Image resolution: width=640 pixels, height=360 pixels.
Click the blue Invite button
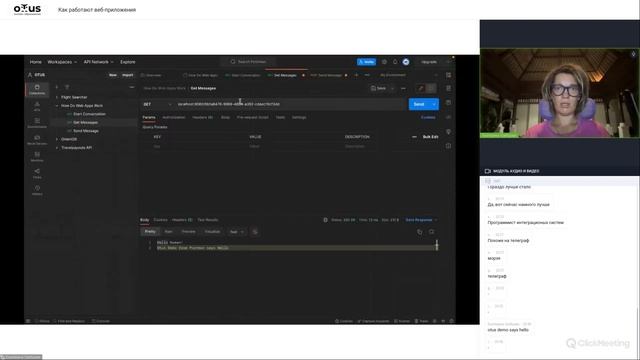pyautogui.click(x=367, y=62)
